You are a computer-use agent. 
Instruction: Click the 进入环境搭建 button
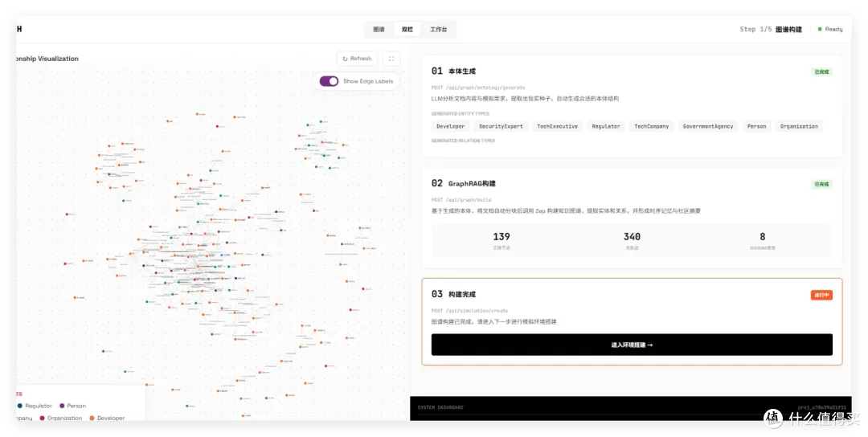point(632,345)
